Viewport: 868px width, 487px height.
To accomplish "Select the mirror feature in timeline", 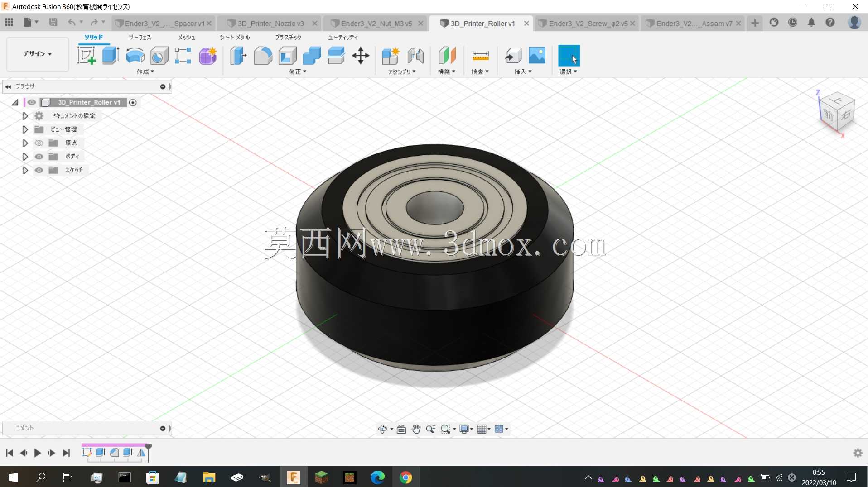I will tap(141, 452).
